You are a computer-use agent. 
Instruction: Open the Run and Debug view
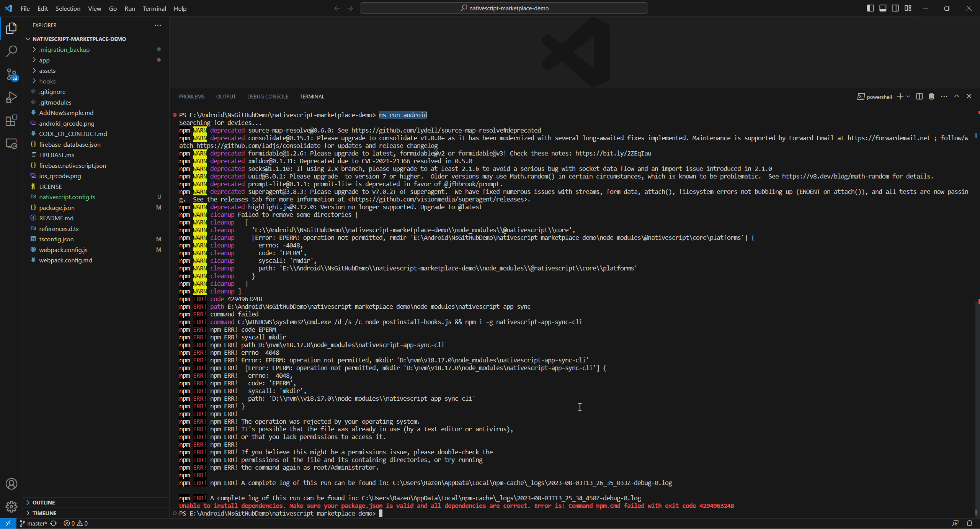pyautogui.click(x=11, y=97)
